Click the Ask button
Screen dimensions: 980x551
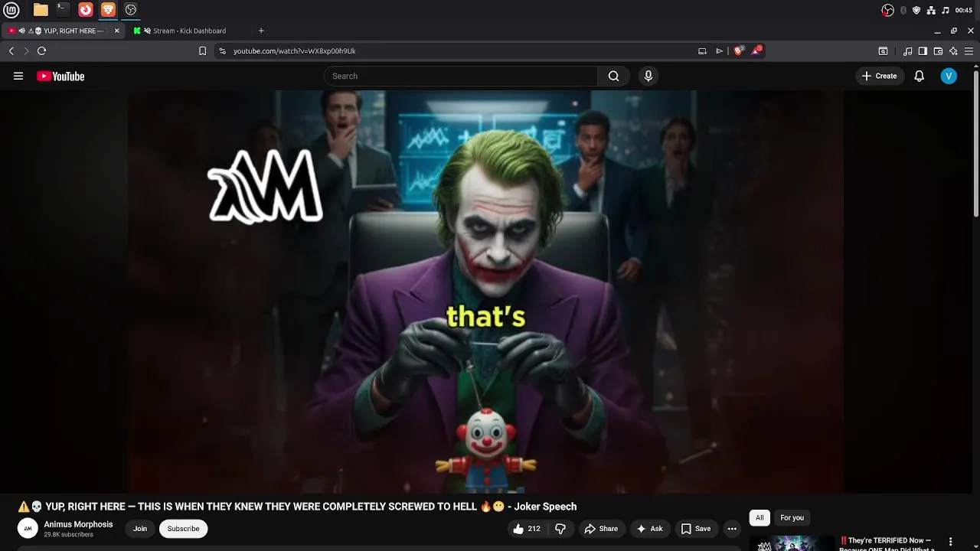tap(649, 528)
